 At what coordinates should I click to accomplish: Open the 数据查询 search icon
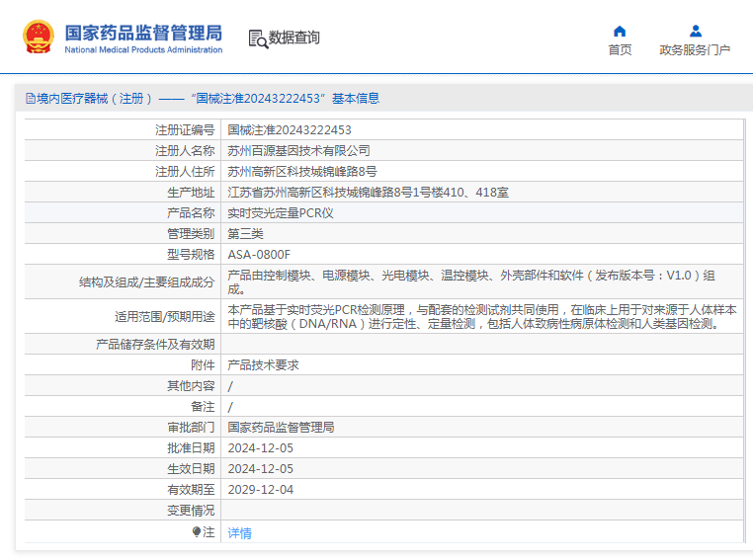point(258,39)
